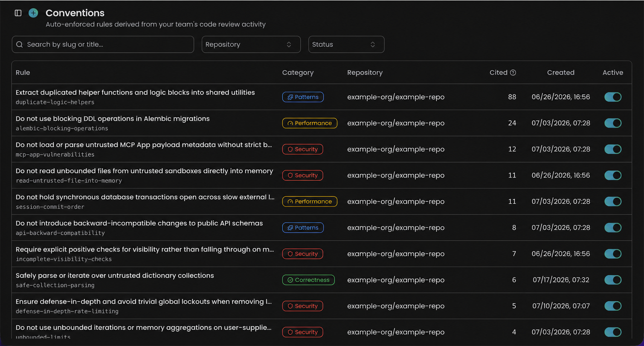Open rule 'Require explicit positive checks for visibility'

(145, 249)
